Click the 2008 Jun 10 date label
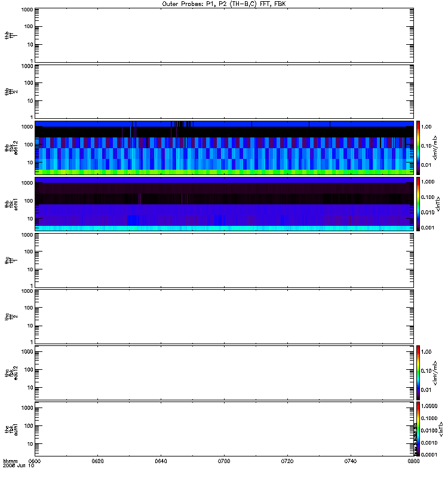The height and width of the screenshot is (478, 448). tap(19, 465)
